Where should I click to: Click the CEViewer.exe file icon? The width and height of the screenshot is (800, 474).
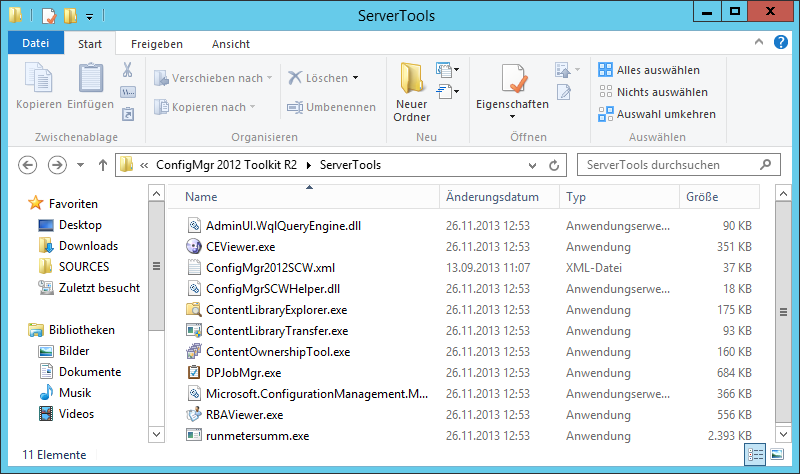(x=194, y=246)
